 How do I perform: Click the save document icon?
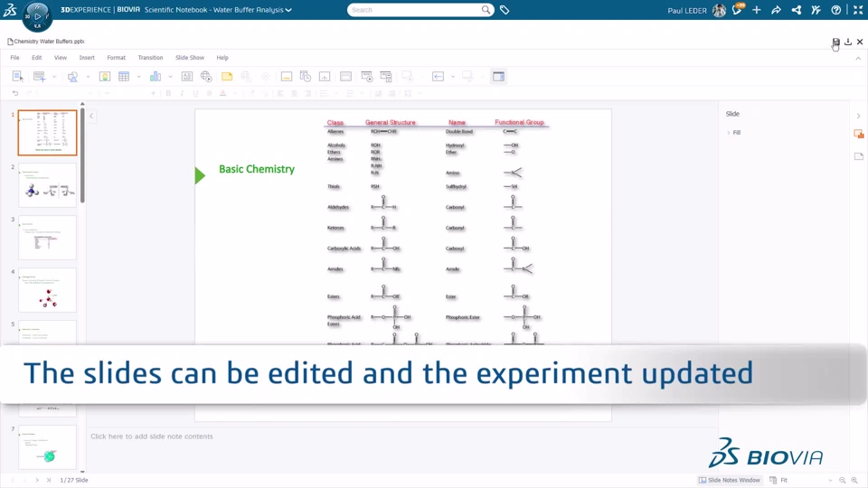[x=836, y=42]
